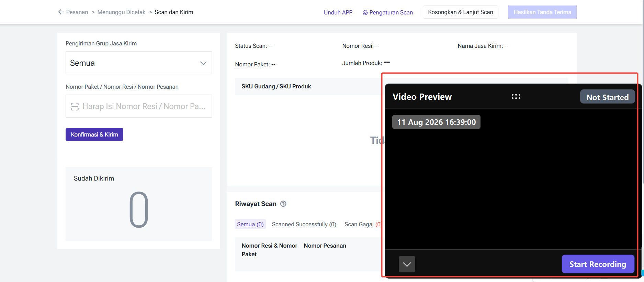
Task: Grab the Video Preview drag-handle dots
Action: coord(516,97)
